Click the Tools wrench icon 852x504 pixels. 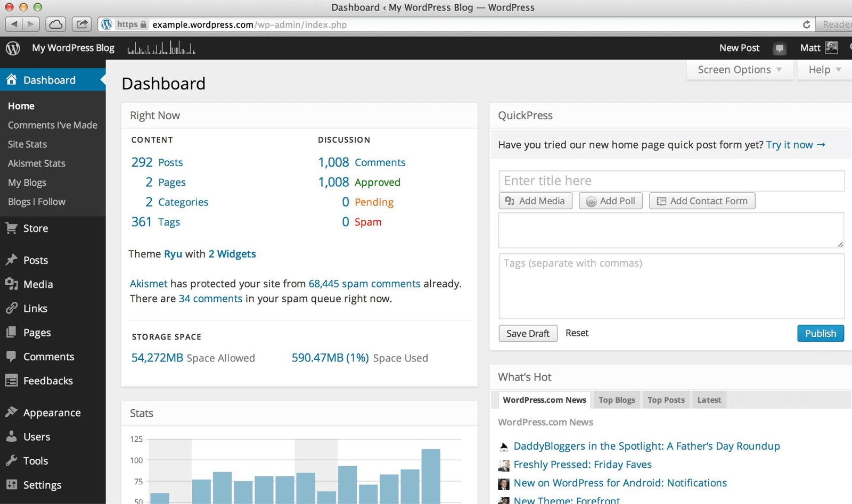coord(11,460)
